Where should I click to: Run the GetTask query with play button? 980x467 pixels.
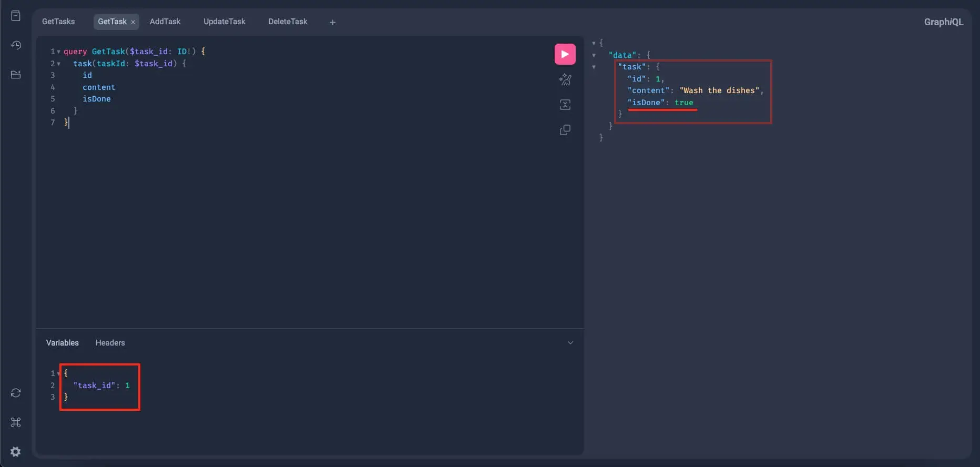pos(565,54)
